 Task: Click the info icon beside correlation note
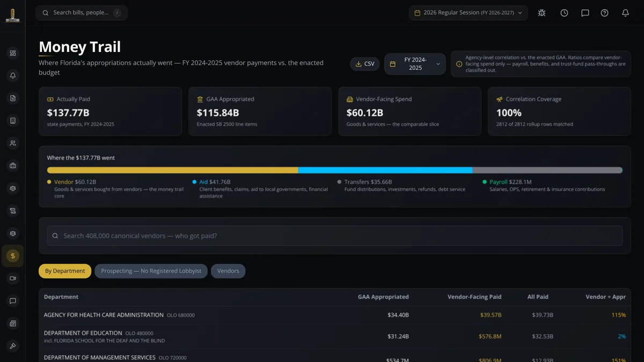click(x=459, y=64)
